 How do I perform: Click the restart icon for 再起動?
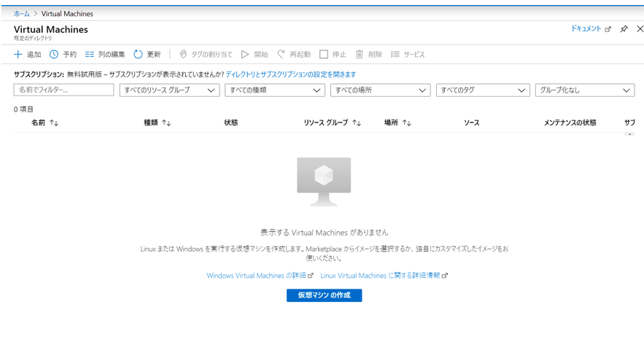click(281, 54)
